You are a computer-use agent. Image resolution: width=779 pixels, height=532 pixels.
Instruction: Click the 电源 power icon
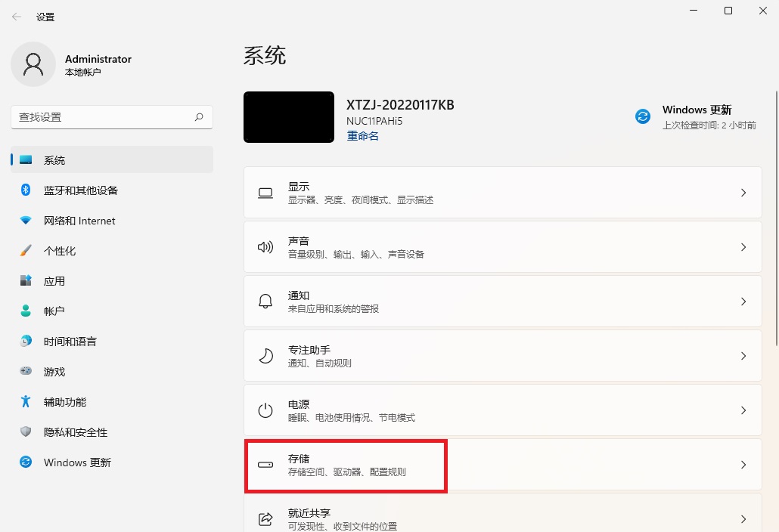(265, 410)
